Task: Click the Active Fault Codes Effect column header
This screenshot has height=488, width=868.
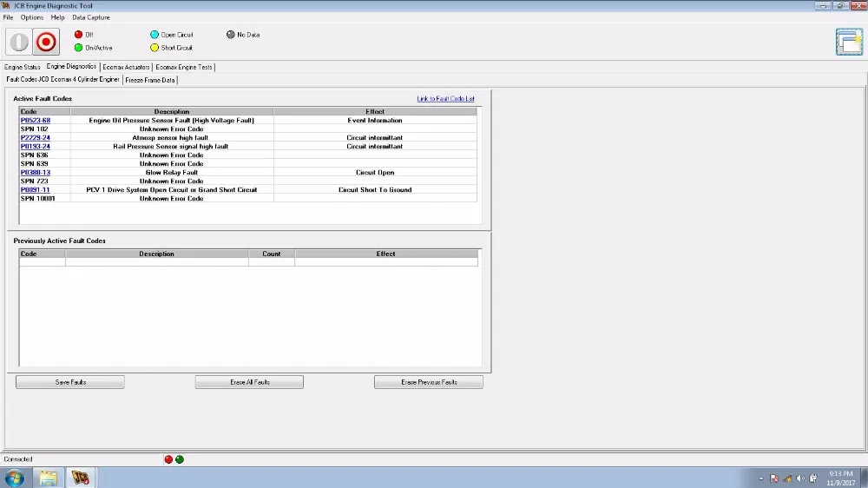Action: [x=375, y=111]
